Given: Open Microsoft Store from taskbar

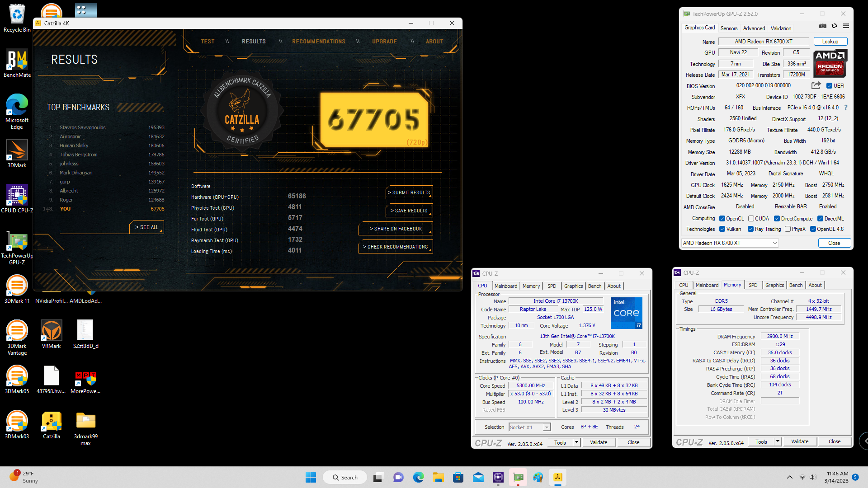Looking at the screenshot, I should coord(458,477).
